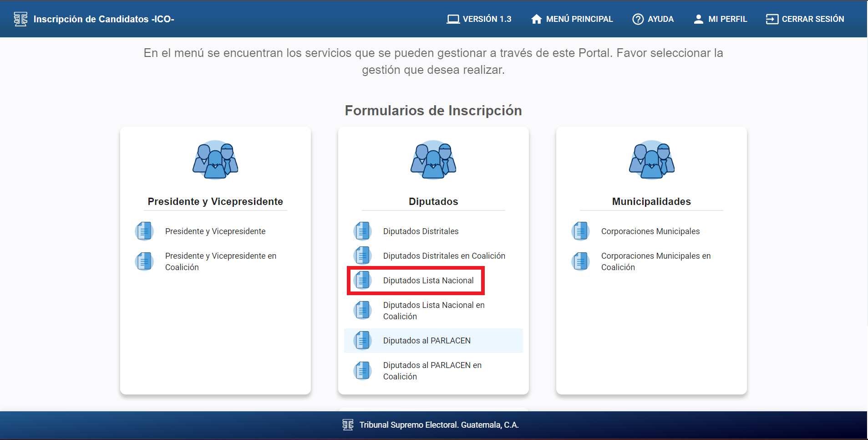Click the question mark Ayuda icon
868x440 pixels.
tap(638, 19)
